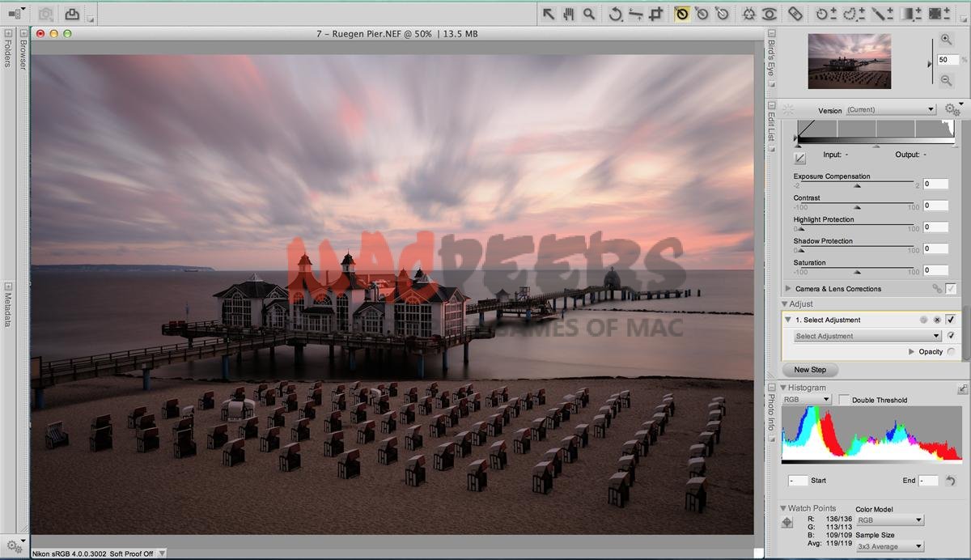
Task: Open the Version dropdown
Action: 890,110
